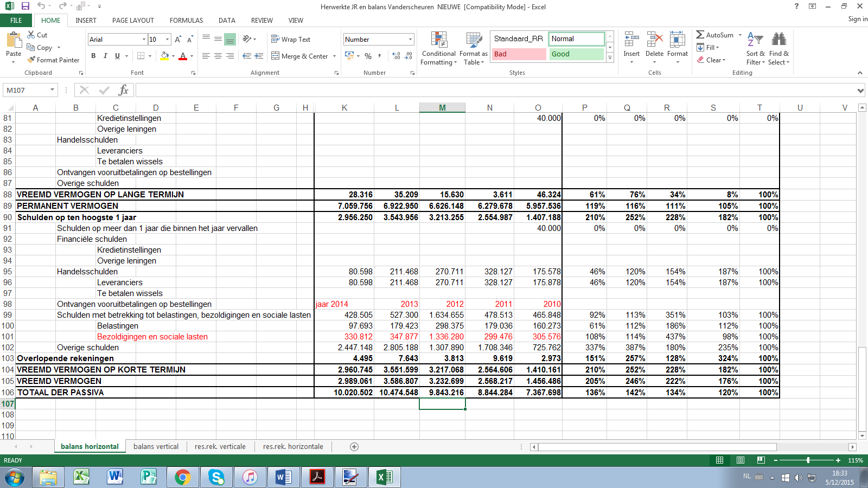Apply the Bad cell style
The height and width of the screenshot is (488, 868).
519,54
